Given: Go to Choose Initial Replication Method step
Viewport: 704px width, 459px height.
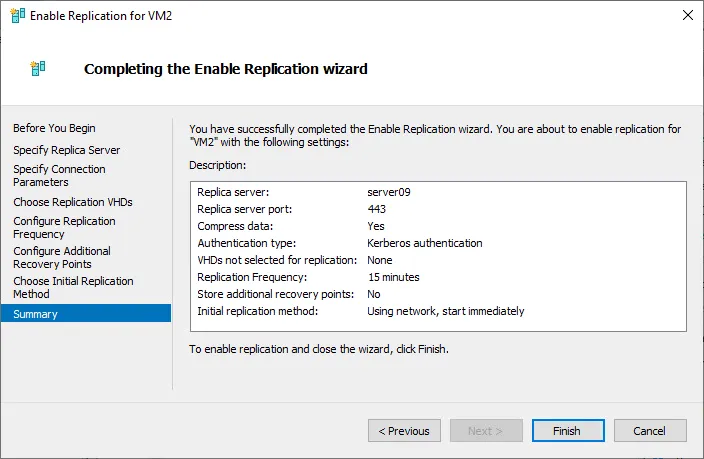Looking at the screenshot, I should 73,287.
